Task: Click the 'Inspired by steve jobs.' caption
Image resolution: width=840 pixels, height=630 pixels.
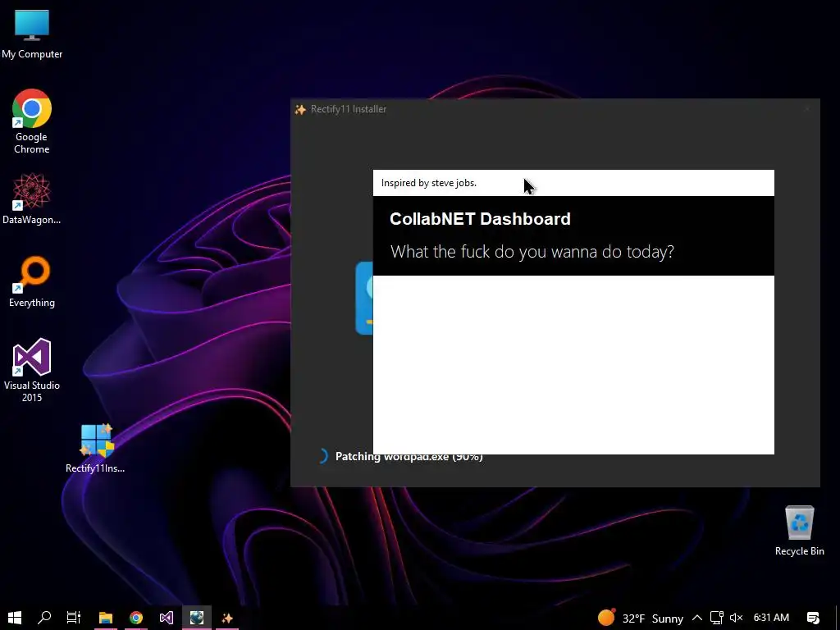Action: tap(428, 183)
